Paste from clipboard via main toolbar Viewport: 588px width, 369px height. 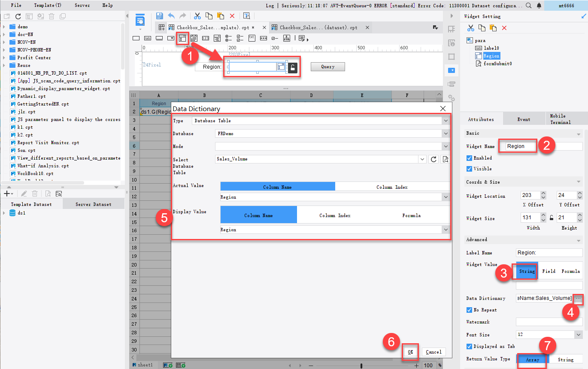click(x=220, y=15)
